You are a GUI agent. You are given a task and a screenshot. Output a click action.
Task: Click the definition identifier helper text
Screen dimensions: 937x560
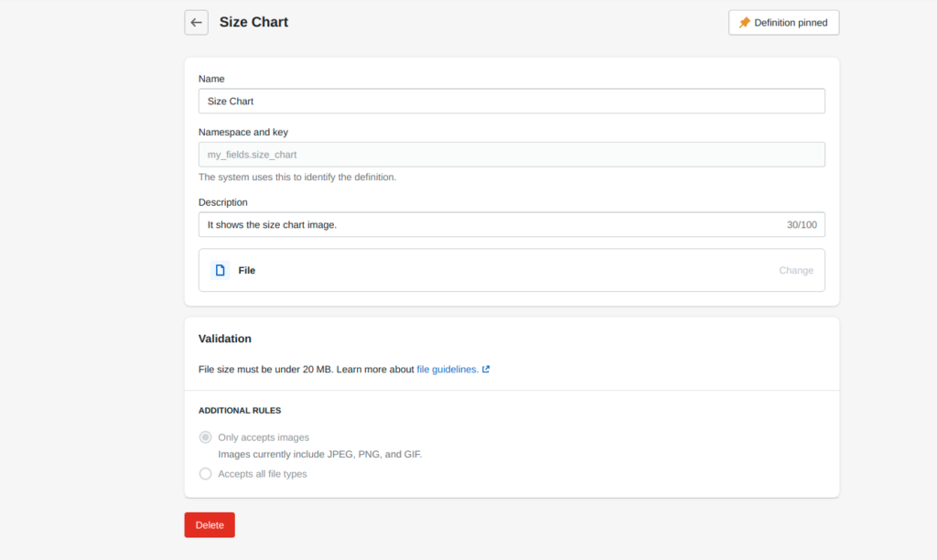click(296, 177)
